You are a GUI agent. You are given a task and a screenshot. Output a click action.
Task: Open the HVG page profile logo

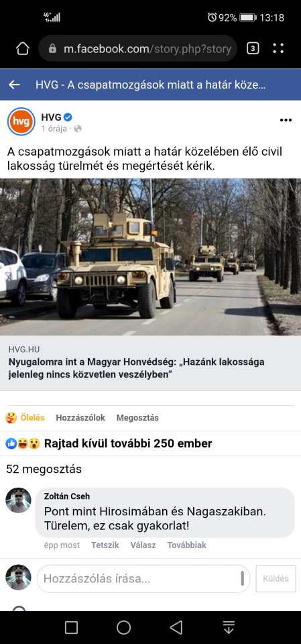21,121
